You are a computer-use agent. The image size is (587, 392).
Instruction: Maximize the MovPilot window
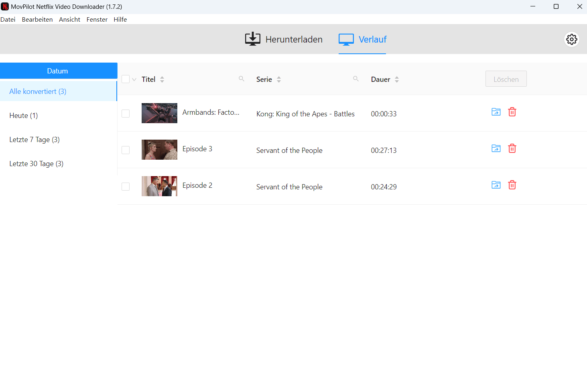[556, 6]
